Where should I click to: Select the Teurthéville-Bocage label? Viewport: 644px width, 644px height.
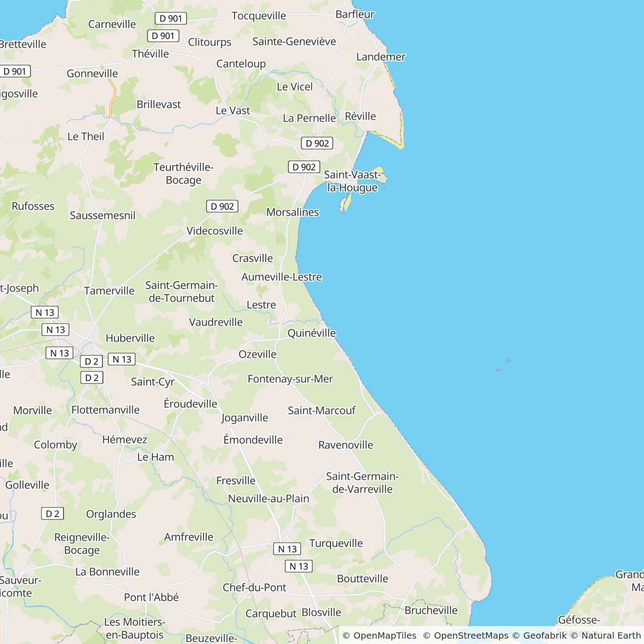click(183, 174)
